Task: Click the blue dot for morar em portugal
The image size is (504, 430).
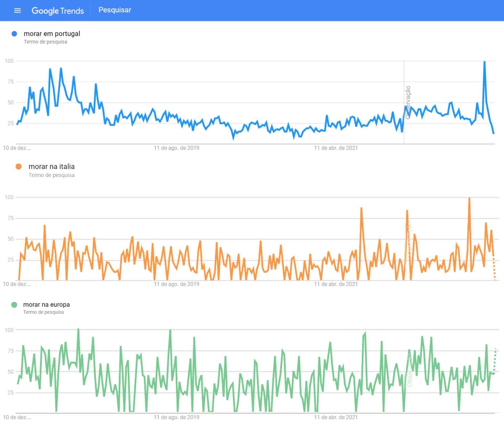Action: point(14,34)
